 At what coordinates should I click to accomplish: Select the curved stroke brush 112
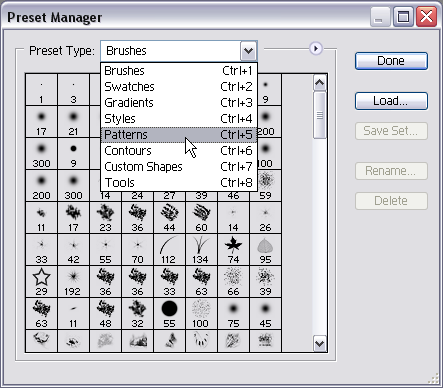click(x=169, y=250)
